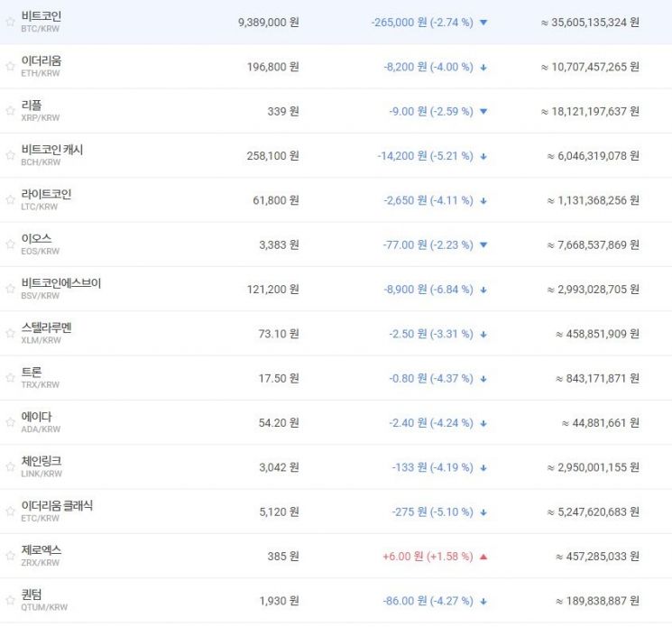This screenshot has width=672, height=627.
Task: Click price 3,383 원
Action: click(x=279, y=245)
